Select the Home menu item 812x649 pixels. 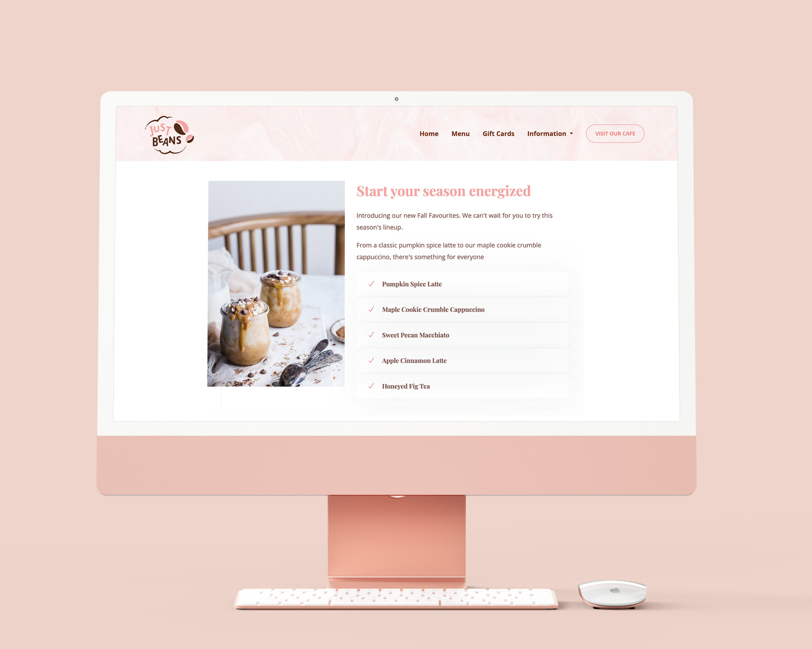pyautogui.click(x=429, y=133)
